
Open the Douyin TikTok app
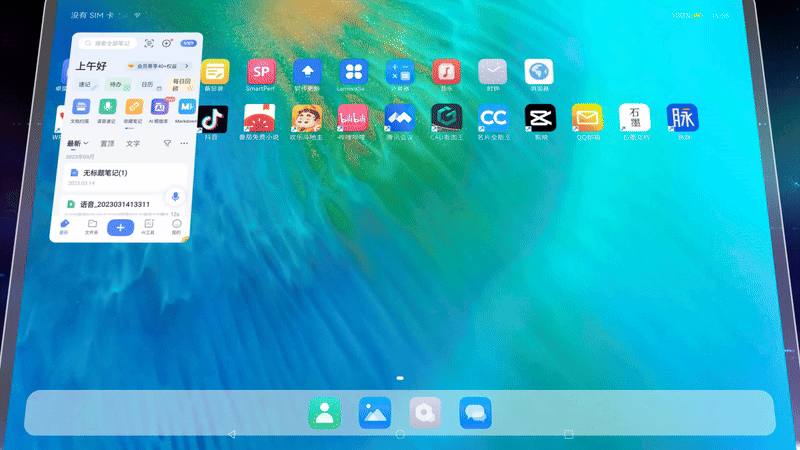point(213,119)
